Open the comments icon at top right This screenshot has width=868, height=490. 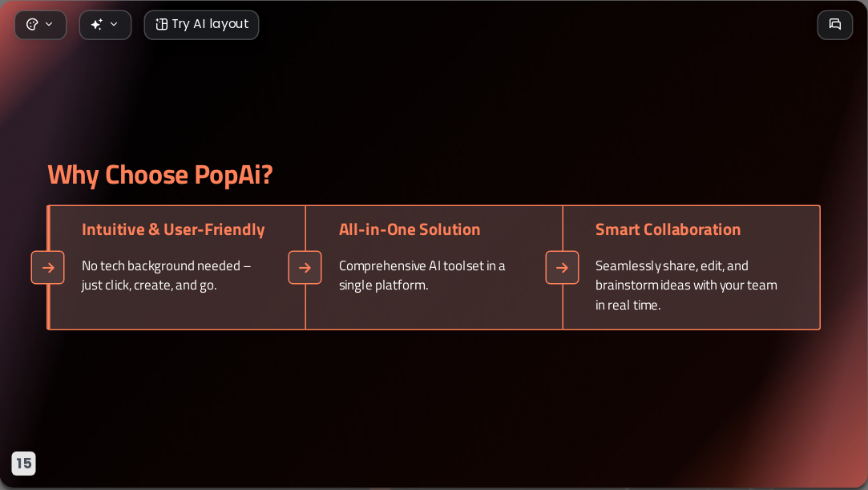click(835, 25)
